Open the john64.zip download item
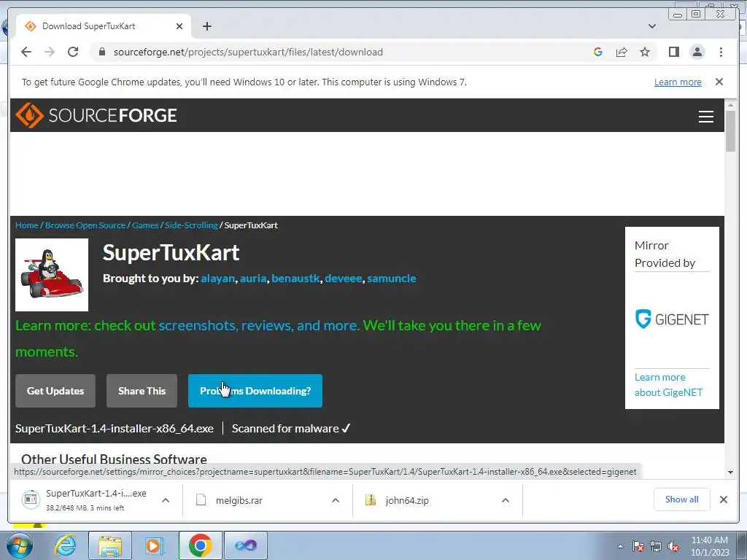Image resolution: width=747 pixels, height=560 pixels. point(407,500)
